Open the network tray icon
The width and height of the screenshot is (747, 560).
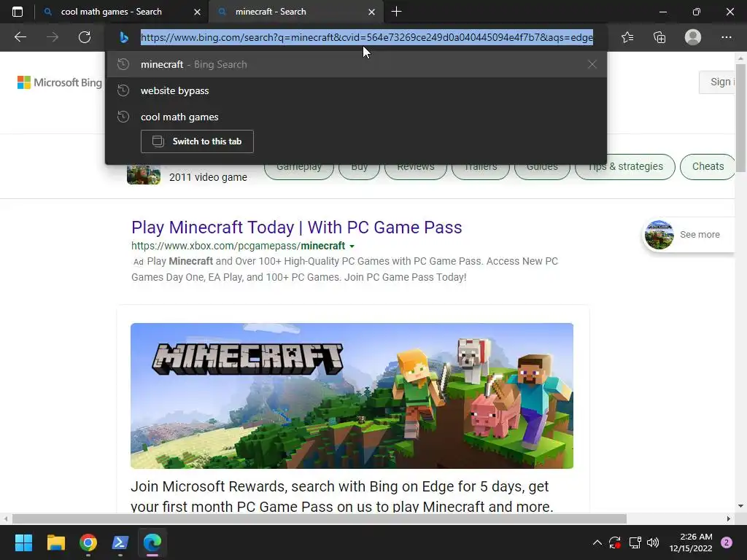635,542
